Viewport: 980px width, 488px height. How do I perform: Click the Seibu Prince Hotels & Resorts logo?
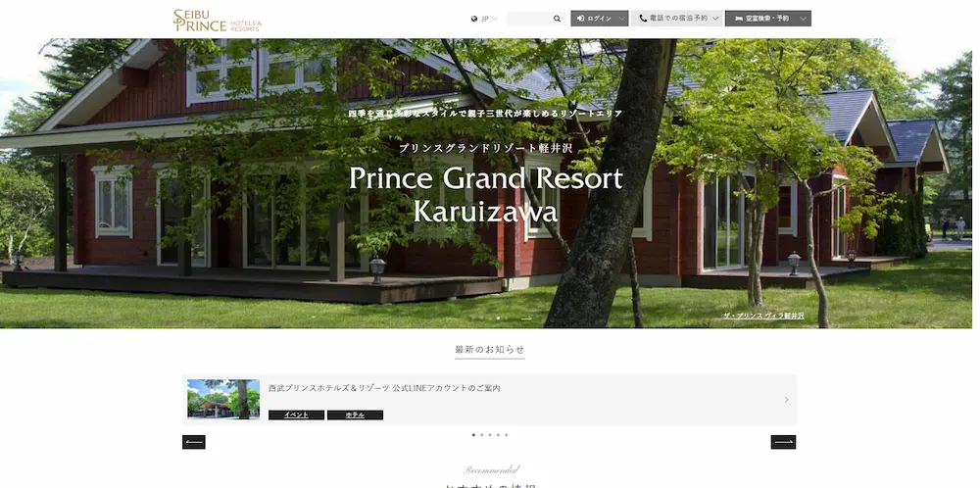218,20
